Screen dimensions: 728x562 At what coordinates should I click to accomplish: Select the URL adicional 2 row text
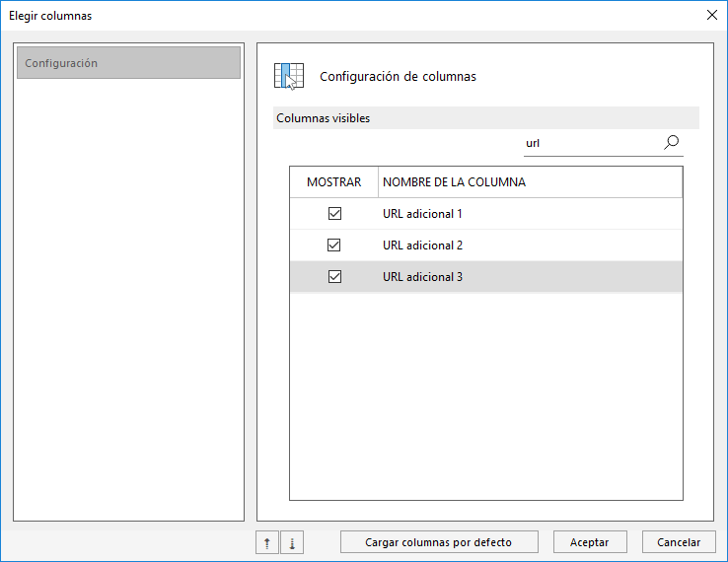click(x=422, y=246)
